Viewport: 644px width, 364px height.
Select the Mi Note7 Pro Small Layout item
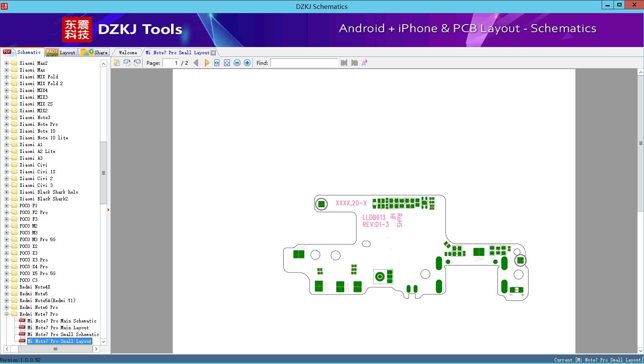[x=59, y=341]
